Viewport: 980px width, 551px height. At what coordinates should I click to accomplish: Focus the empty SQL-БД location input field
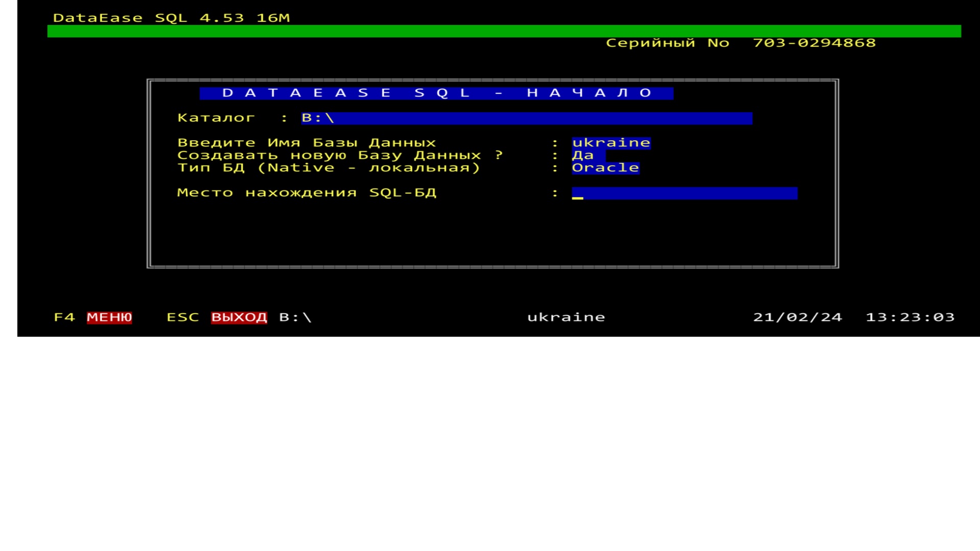684,193
